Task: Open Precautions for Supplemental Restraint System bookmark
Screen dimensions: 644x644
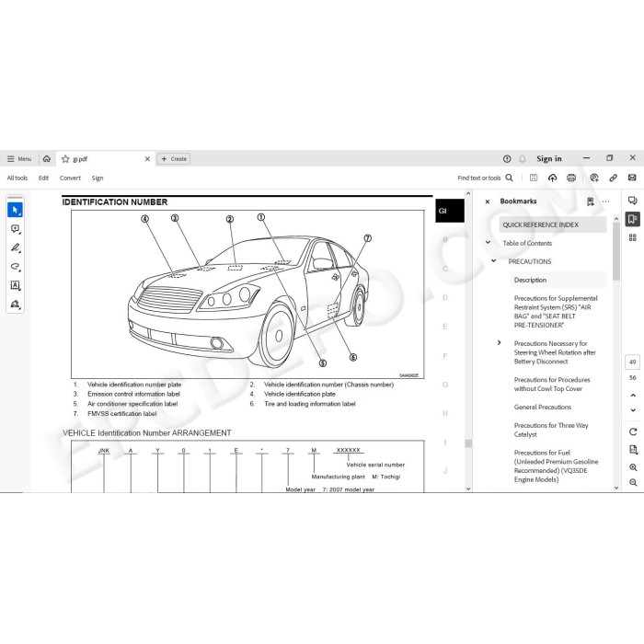Action: point(556,311)
